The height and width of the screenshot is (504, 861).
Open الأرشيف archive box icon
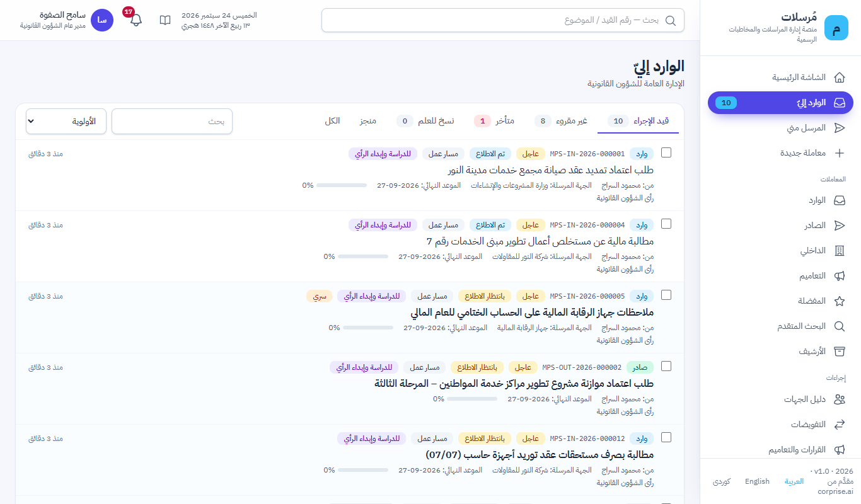pos(840,352)
